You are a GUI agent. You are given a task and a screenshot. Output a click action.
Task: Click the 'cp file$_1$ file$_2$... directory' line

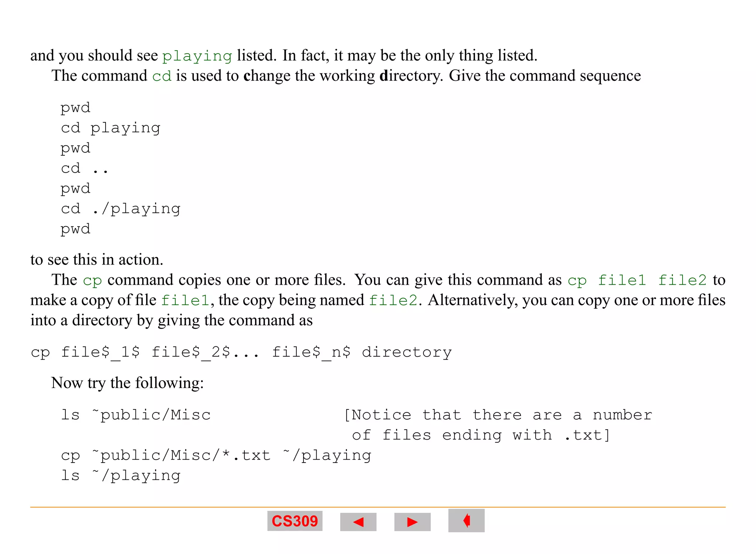coord(241,352)
